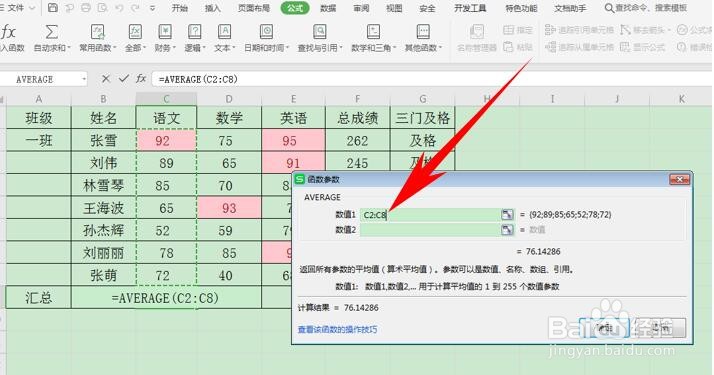Open the 逻辑 logical functions list
The width and height of the screenshot is (714, 375).
pyautogui.click(x=194, y=38)
